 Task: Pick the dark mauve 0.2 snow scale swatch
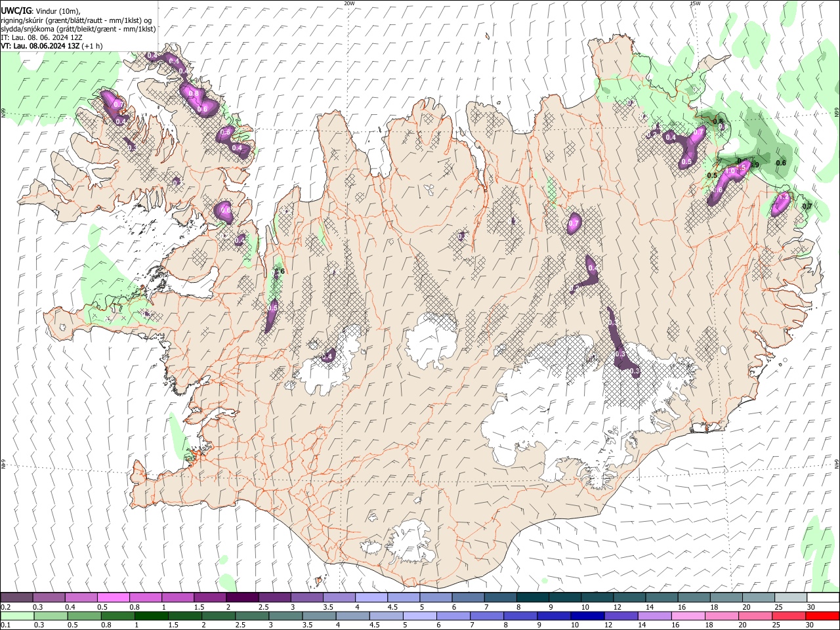tap(16, 598)
